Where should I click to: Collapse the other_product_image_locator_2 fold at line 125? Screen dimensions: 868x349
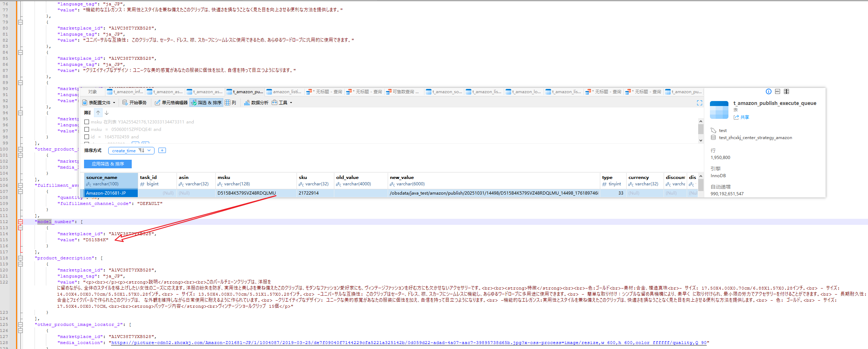tap(20, 324)
